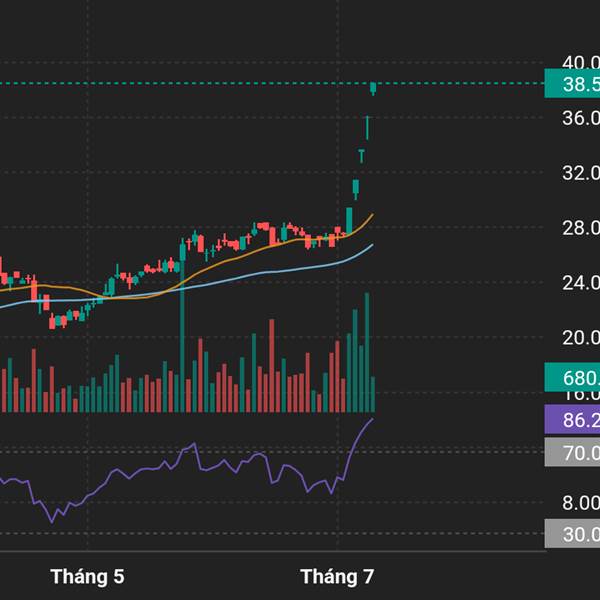Click the gray 70.0 RSI level label
This screenshot has width=600, height=600.
pos(572,452)
